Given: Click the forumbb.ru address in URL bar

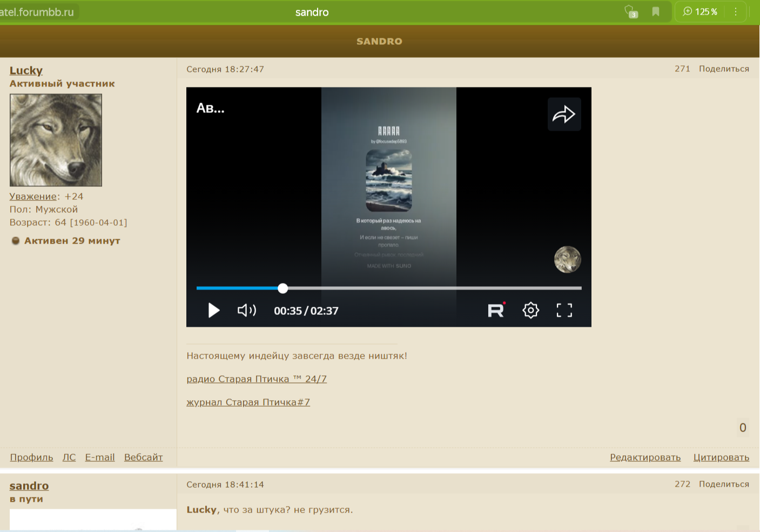Looking at the screenshot, I should click(x=37, y=12).
